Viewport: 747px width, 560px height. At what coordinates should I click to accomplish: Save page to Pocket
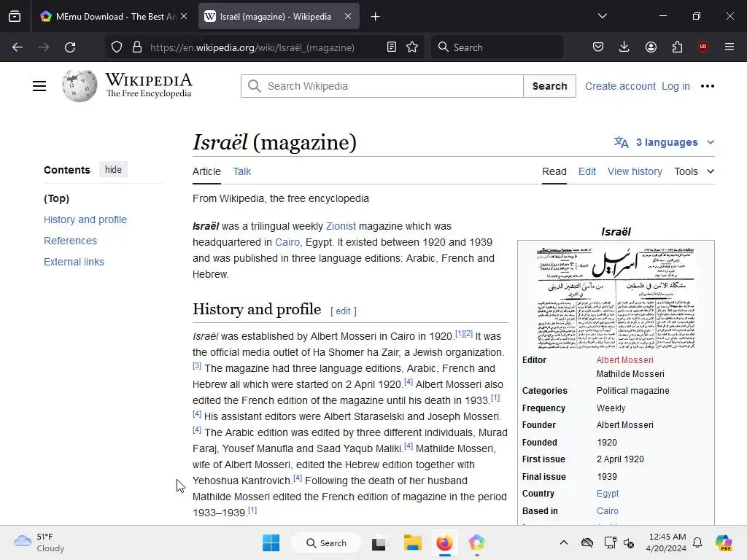click(x=598, y=47)
